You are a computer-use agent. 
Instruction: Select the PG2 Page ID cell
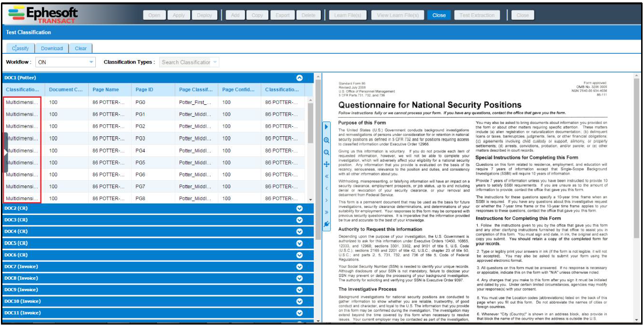[153, 126]
